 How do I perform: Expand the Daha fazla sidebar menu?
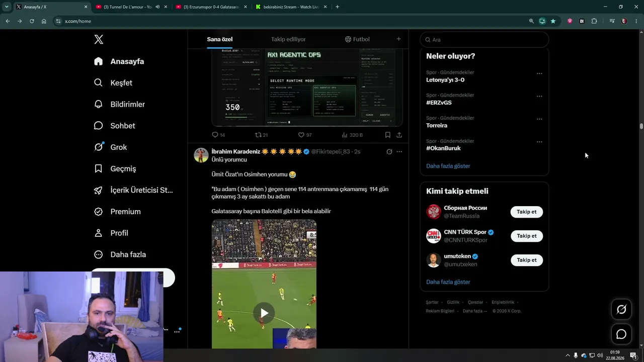pos(120,254)
